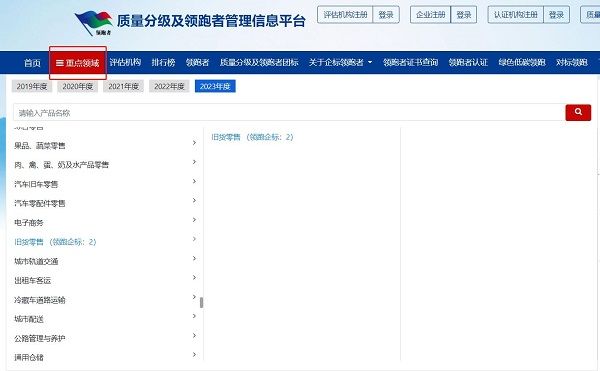This screenshot has height=371, width=600.
Task: Click the category list scrollbar handle
Action: point(201,303)
